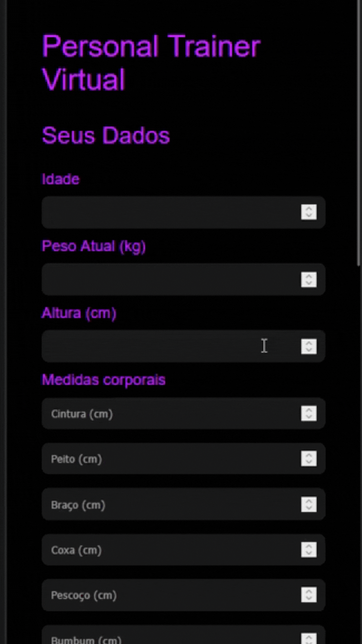Click the page's vertical scrollbar thumb
The width and height of the screenshot is (362, 644).
tap(359, 133)
